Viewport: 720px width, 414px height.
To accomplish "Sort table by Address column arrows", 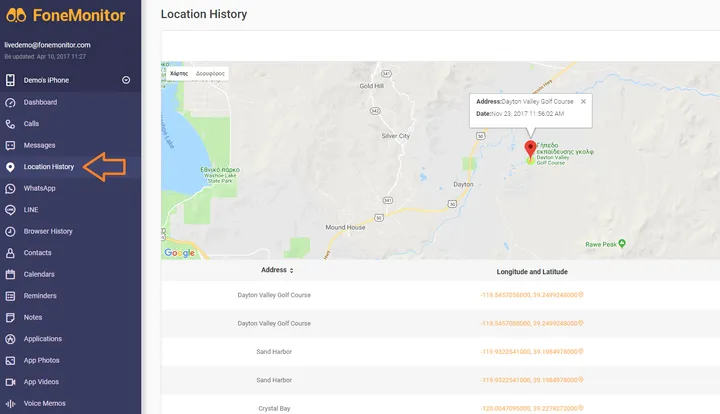I will (x=292, y=271).
